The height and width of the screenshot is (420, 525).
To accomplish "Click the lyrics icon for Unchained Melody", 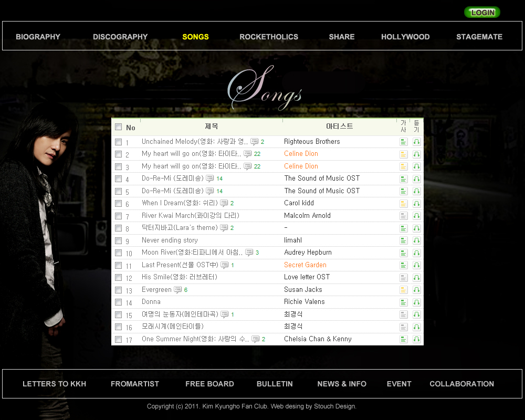I will [403, 142].
